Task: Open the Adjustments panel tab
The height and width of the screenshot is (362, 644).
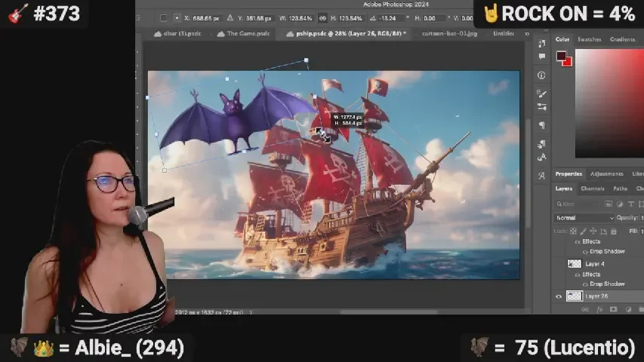Action: [606, 173]
